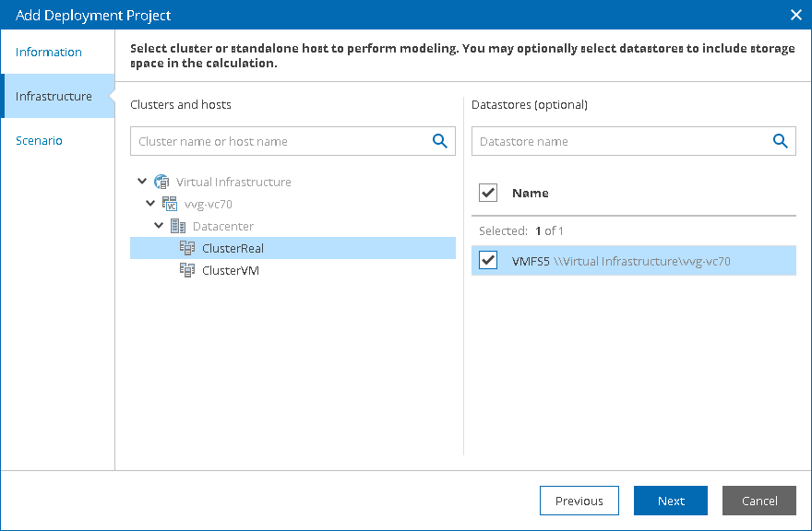Image resolution: width=812 pixels, height=531 pixels.
Task: Click the ClusterReal cluster icon
Action: point(187,248)
